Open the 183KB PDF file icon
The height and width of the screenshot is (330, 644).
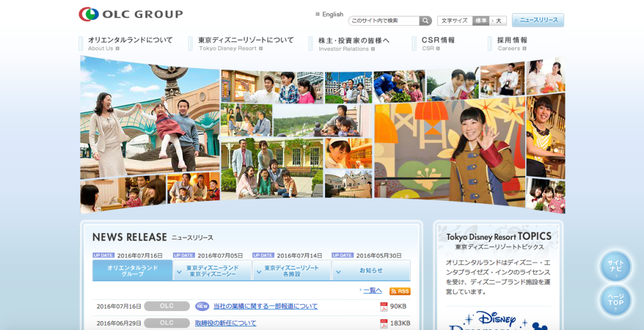tap(384, 323)
